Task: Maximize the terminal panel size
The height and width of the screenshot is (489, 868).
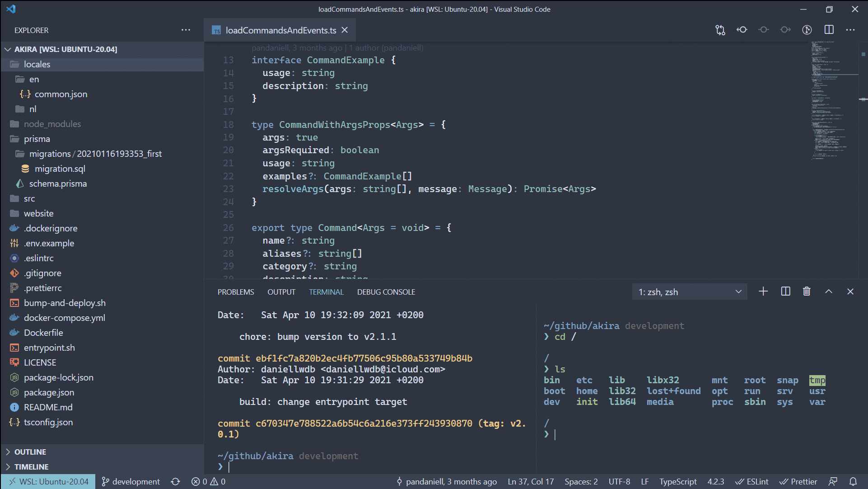Action: tap(829, 292)
